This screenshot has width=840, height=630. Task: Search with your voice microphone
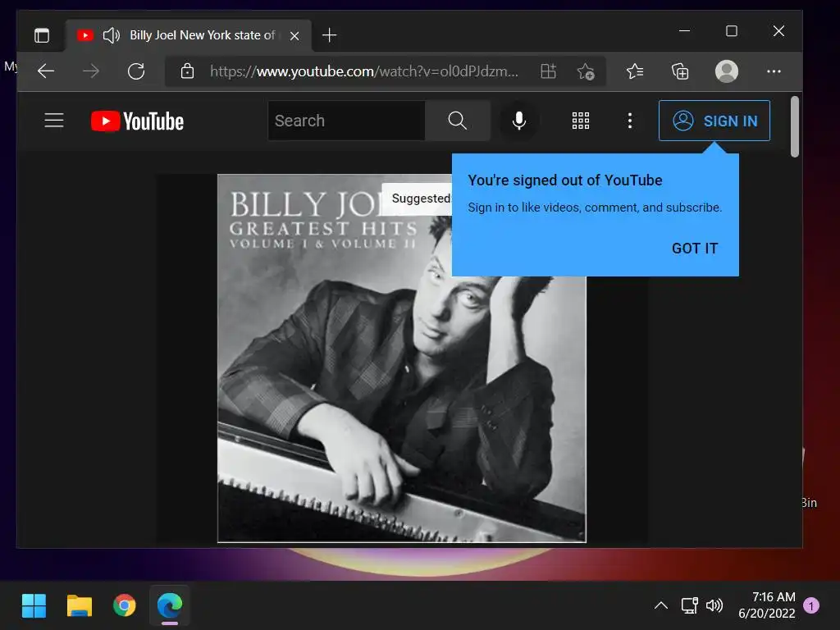(518, 121)
